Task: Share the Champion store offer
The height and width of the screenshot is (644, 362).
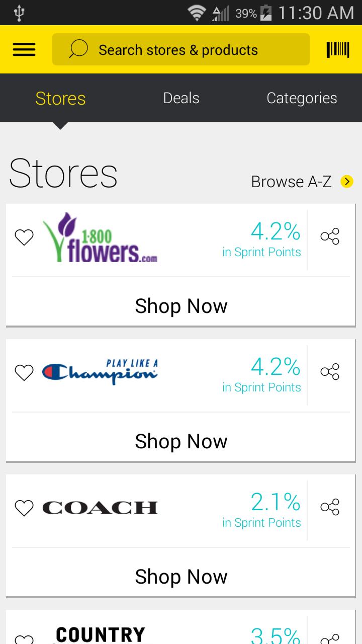Action: click(329, 372)
